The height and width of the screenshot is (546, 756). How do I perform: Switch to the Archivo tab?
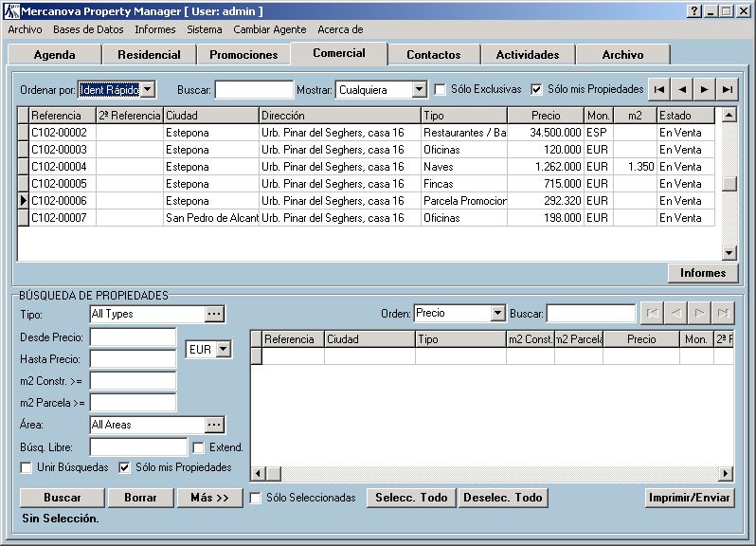[x=622, y=54]
